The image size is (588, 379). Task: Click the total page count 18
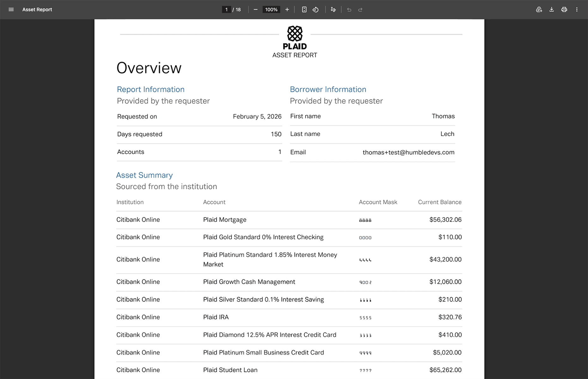[238, 9]
